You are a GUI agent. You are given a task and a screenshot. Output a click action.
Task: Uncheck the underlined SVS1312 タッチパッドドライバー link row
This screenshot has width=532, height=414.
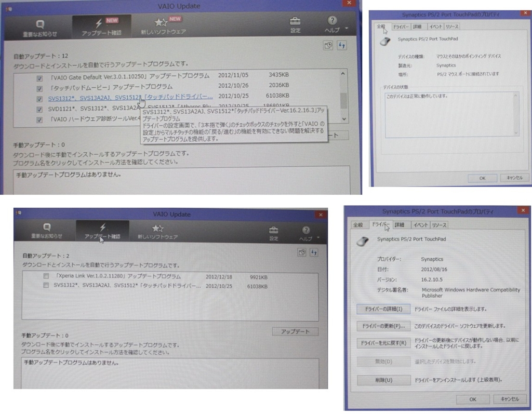39,99
